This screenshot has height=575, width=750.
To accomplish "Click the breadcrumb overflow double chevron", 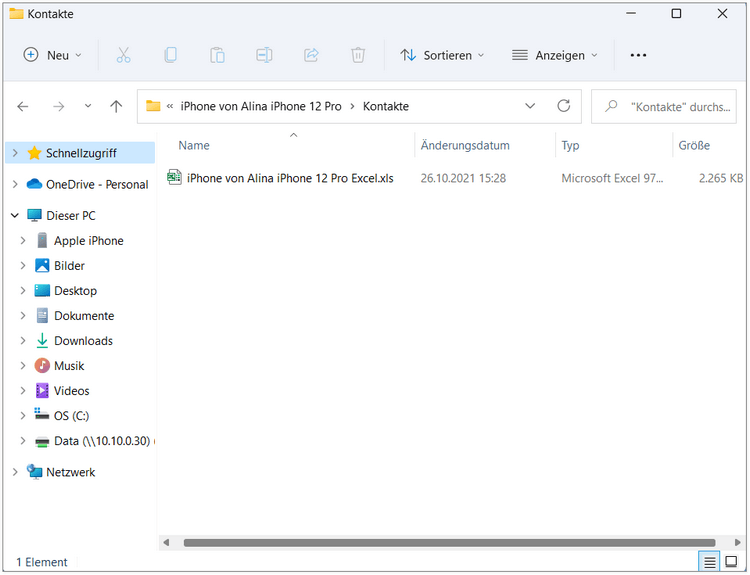I will click(x=169, y=106).
